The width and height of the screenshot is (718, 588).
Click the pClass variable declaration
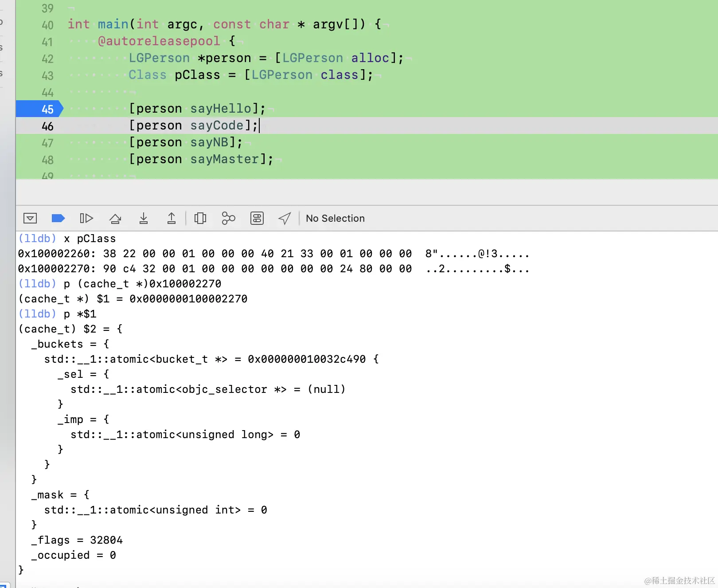click(197, 75)
